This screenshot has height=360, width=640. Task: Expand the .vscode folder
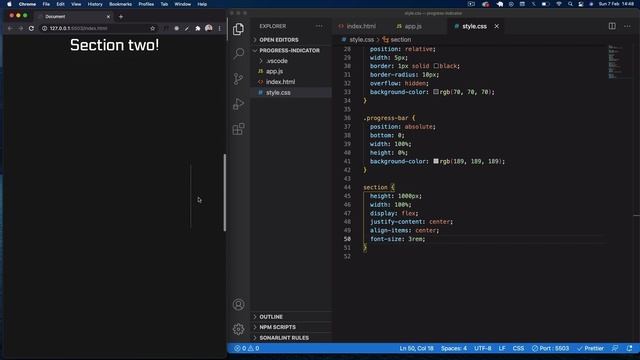click(277, 61)
